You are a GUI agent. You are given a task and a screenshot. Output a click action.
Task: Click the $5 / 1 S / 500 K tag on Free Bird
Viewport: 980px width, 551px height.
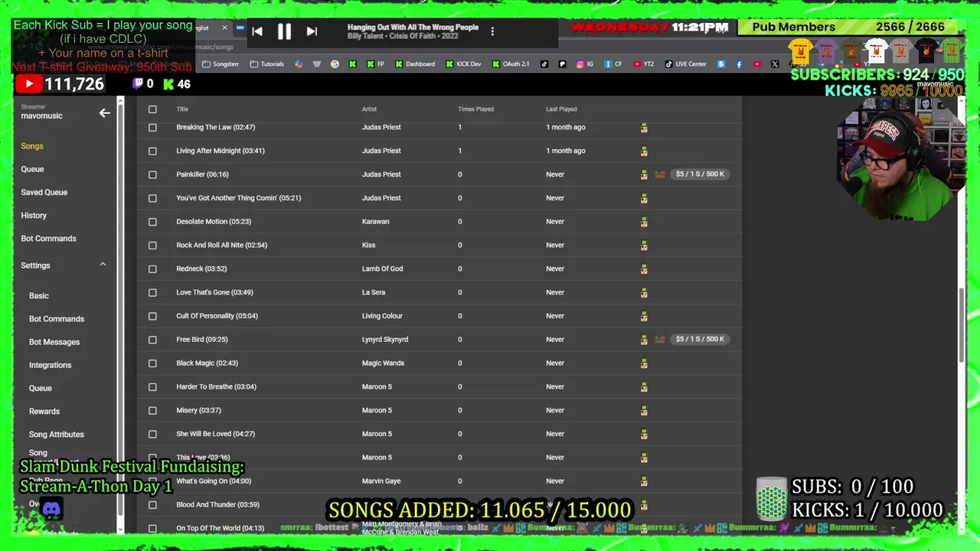pyautogui.click(x=700, y=339)
